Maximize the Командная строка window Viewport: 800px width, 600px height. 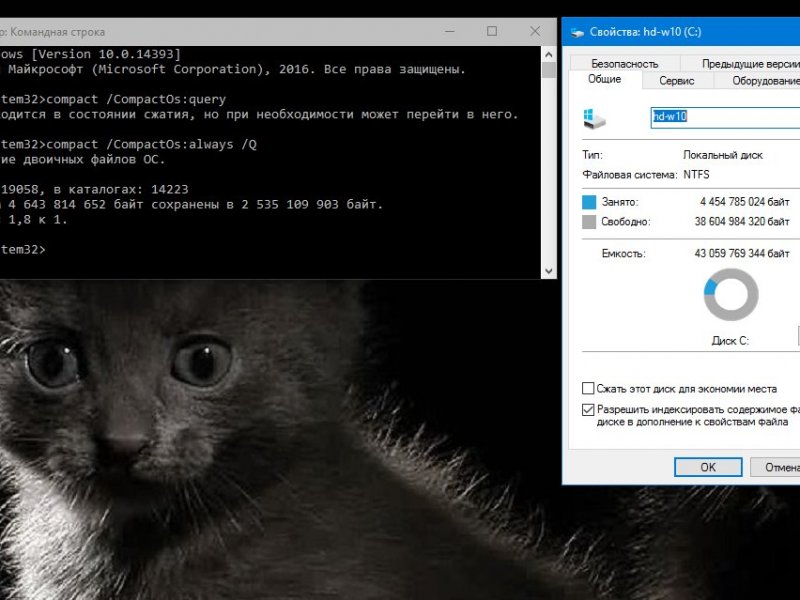[492, 32]
